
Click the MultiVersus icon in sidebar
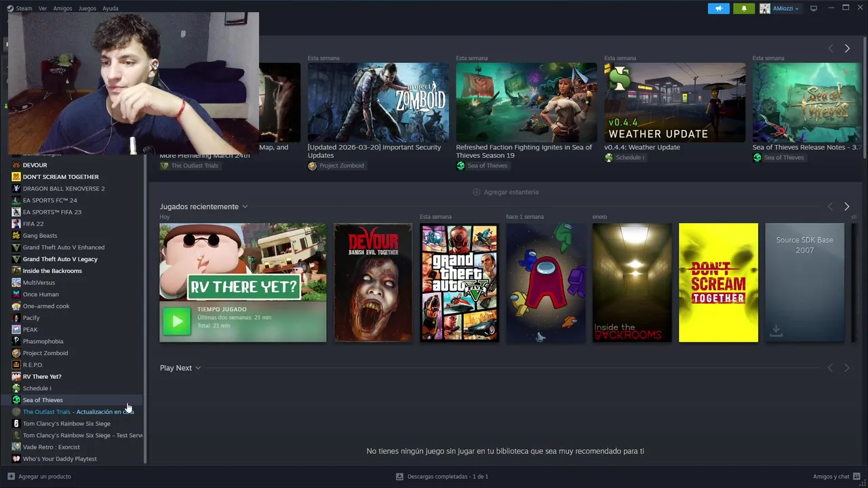(x=16, y=283)
